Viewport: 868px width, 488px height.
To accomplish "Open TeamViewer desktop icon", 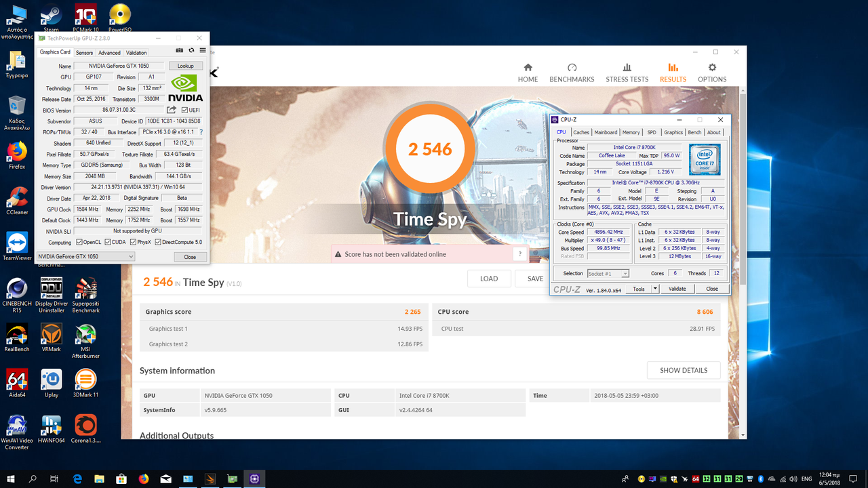I will [x=17, y=246].
